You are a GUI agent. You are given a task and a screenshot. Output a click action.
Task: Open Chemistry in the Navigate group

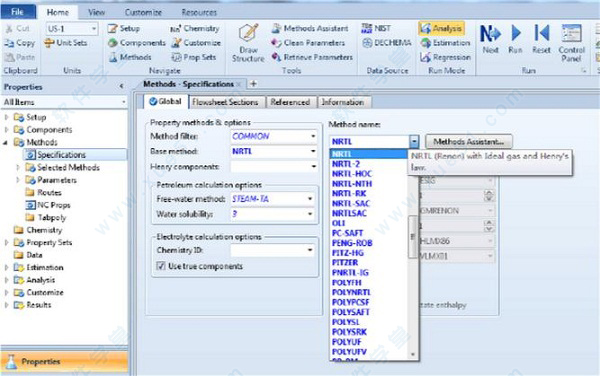point(195,28)
